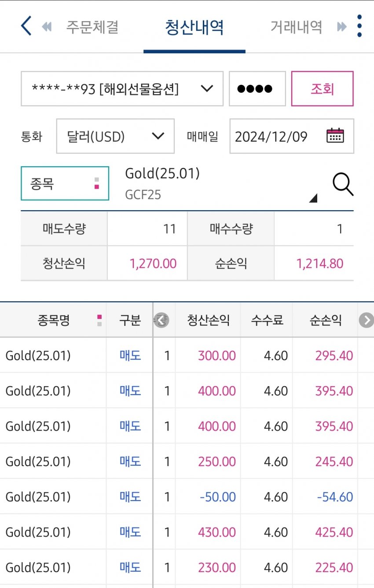Expand the Gold(25.01) symbol selector triangle
374x588 pixels.
[313, 199]
